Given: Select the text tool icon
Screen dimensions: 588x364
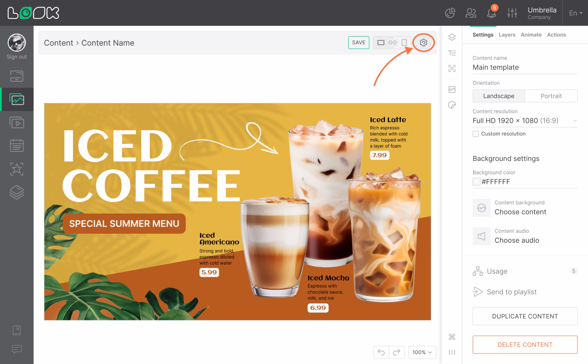Looking at the screenshot, I should tap(452, 53).
